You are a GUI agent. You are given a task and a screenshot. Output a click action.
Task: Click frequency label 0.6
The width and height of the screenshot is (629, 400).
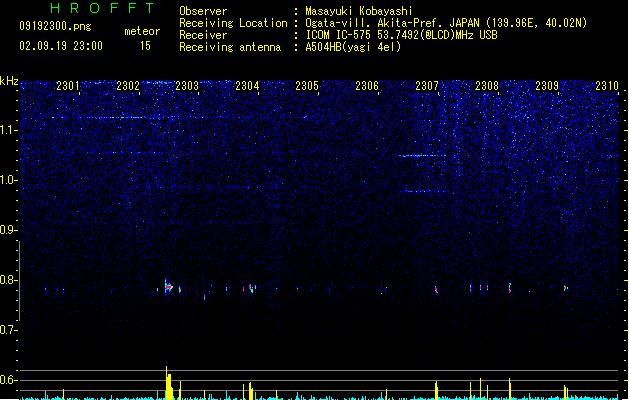tap(8, 380)
